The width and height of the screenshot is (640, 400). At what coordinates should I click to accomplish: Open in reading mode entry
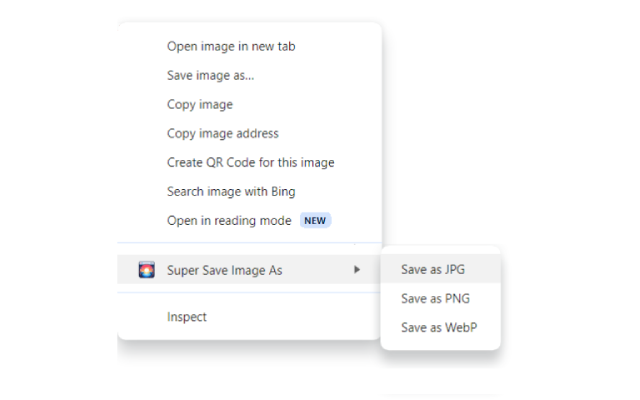[x=229, y=220]
